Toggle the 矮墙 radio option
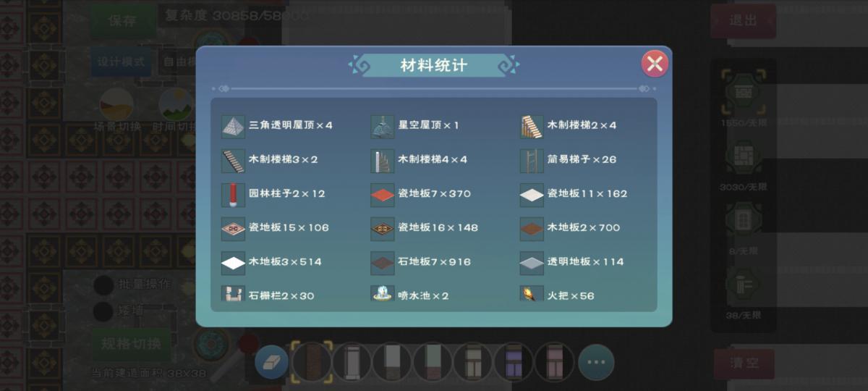This screenshot has width=868, height=391. (x=104, y=311)
